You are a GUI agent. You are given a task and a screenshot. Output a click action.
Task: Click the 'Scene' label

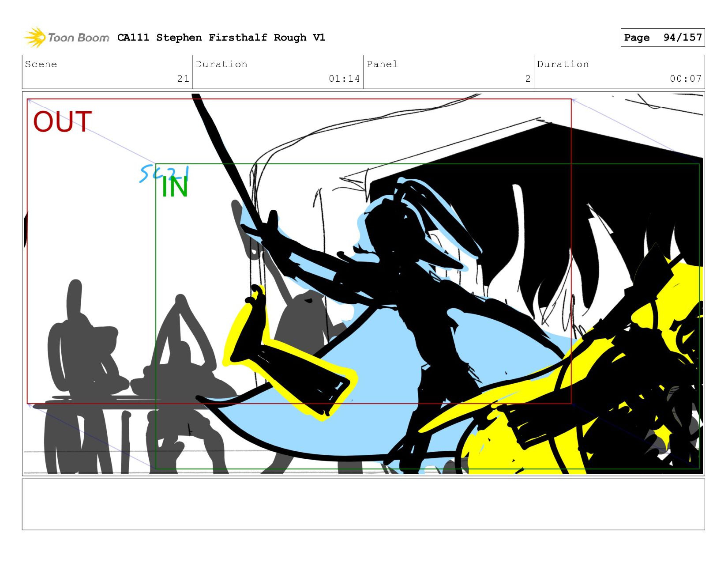(41, 64)
